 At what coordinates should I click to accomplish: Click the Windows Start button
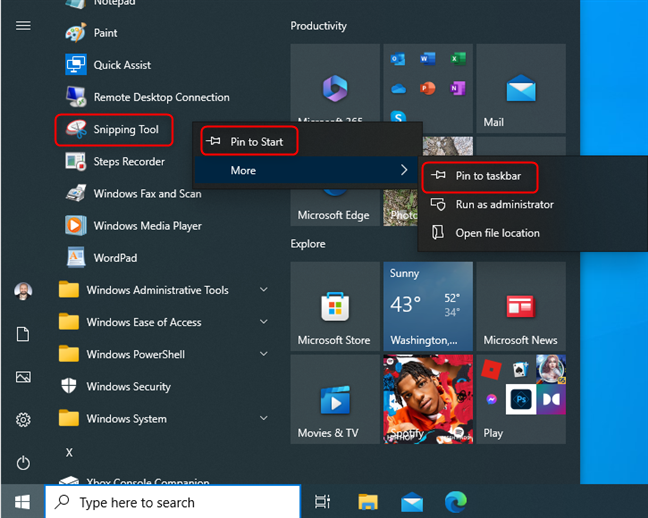pos(22,502)
